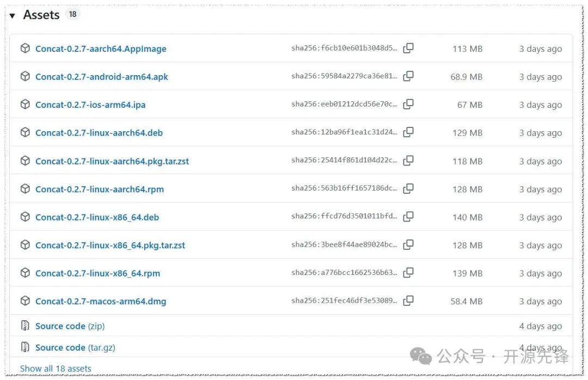
Task: Copy sha256 hash for linux-x86_64.rpm
Action: 408,273
